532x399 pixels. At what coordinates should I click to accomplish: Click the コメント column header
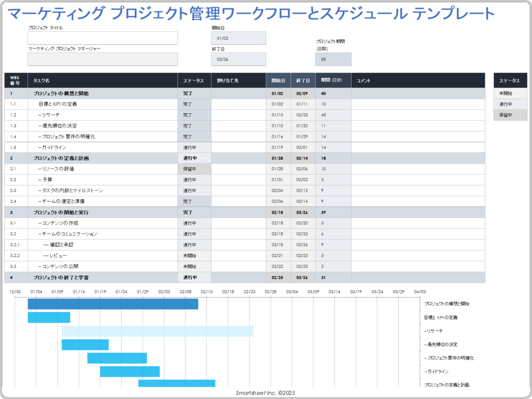[418, 80]
